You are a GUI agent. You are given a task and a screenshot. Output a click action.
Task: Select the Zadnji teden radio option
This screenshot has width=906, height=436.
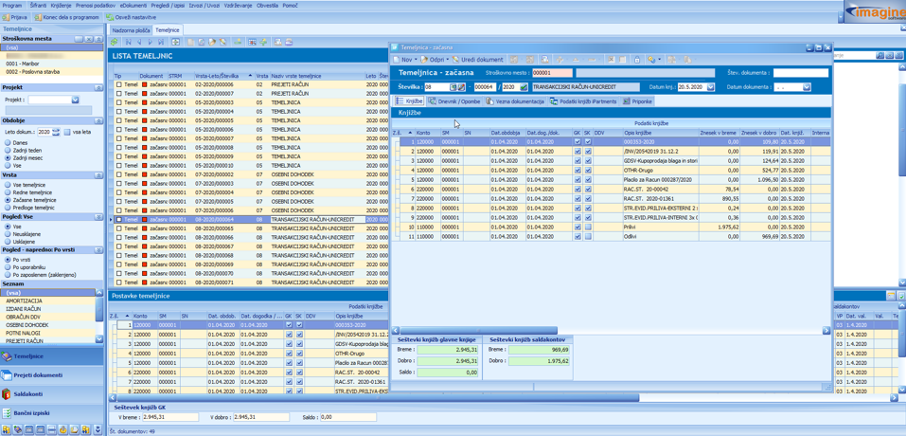(x=23, y=150)
